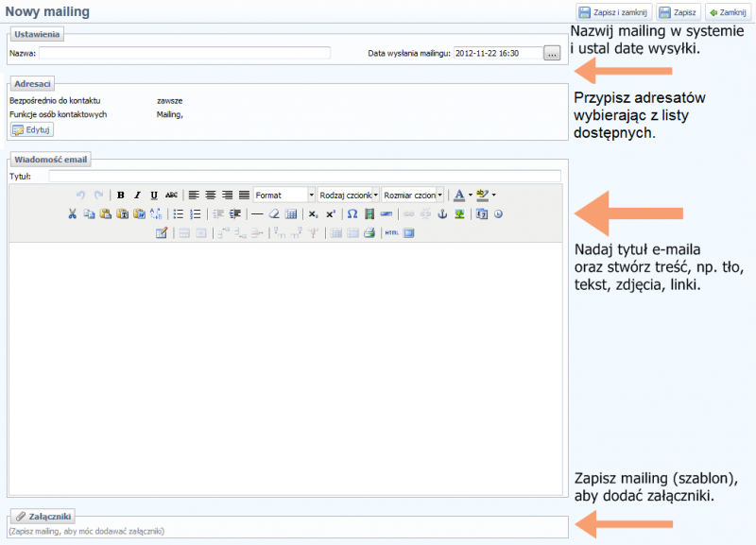Open HTML source editor
The image size is (756, 545).
[x=391, y=232]
